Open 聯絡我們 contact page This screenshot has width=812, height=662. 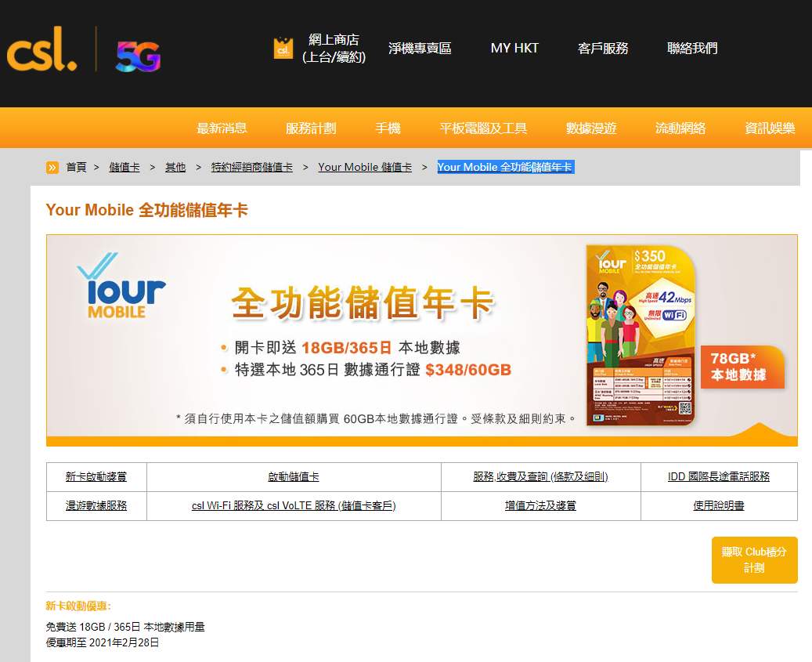[692, 48]
